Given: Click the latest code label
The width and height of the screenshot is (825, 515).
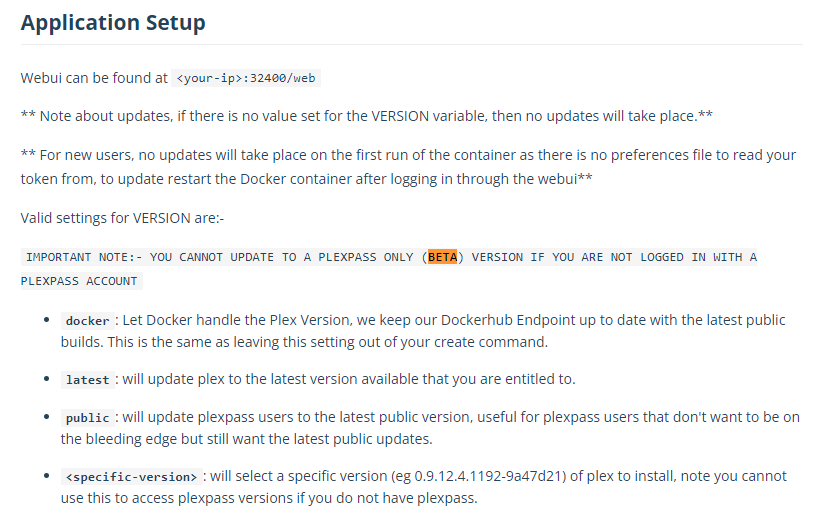Looking at the screenshot, I should (87, 380).
